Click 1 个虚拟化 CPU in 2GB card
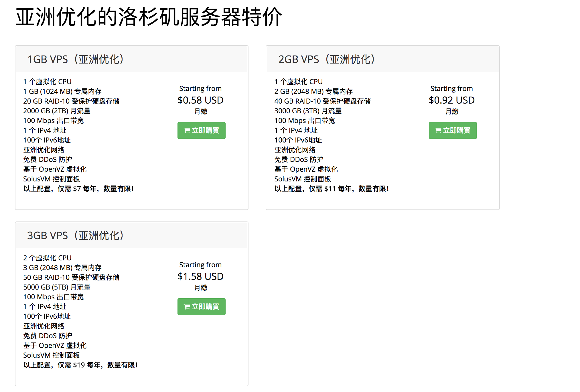580x392 pixels. 299,82
